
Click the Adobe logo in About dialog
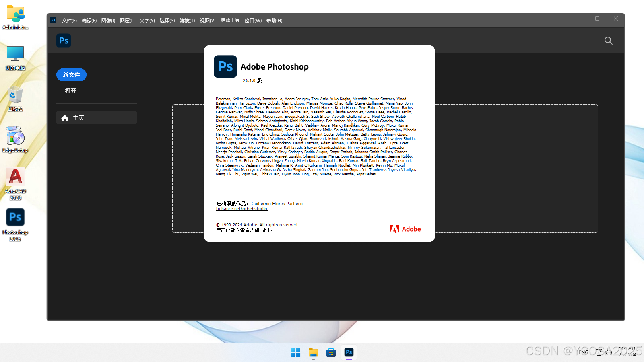click(405, 229)
